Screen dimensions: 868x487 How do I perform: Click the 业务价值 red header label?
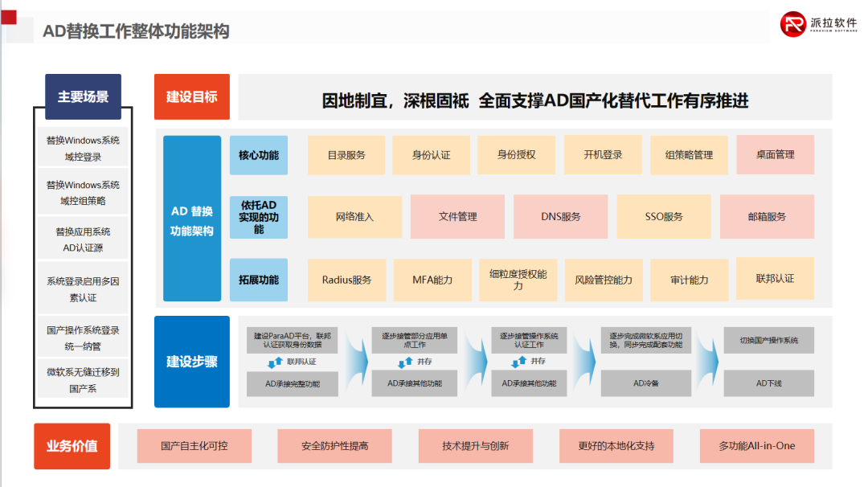pyautogui.click(x=72, y=445)
